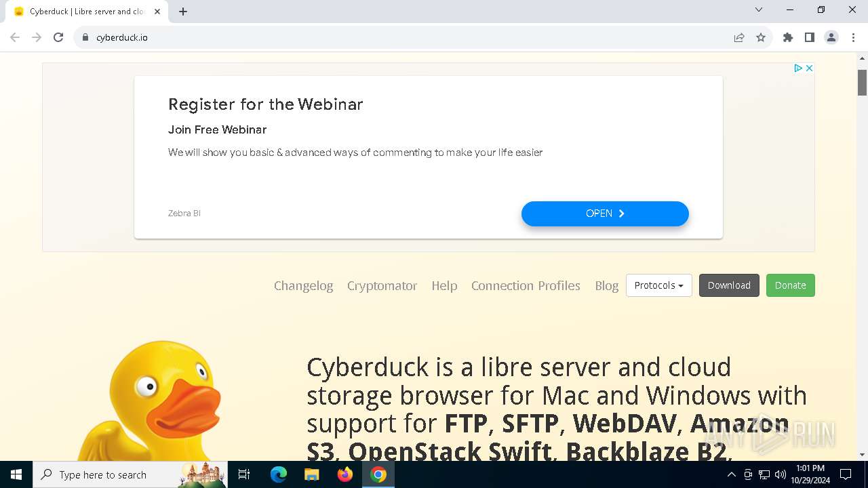Screen dimensions: 868x488
Task: Open the Chrome extensions puzzle icon
Action: coord(788,37)
